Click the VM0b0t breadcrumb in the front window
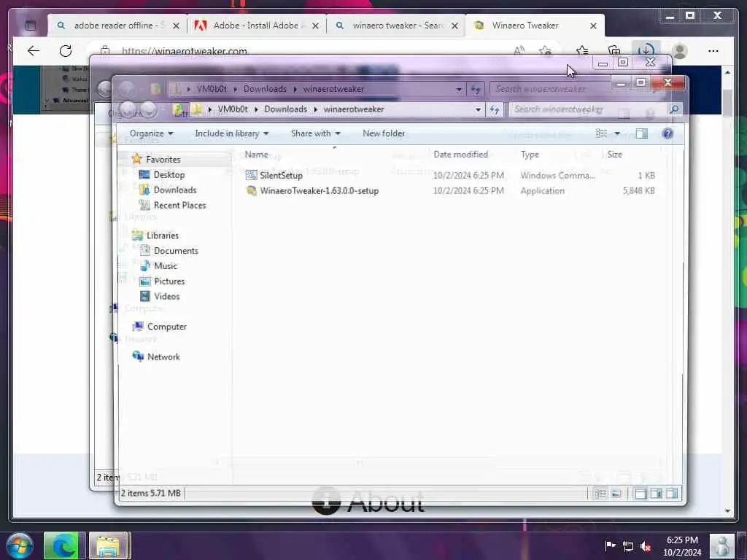747x560 pixels. coord(233,109)
